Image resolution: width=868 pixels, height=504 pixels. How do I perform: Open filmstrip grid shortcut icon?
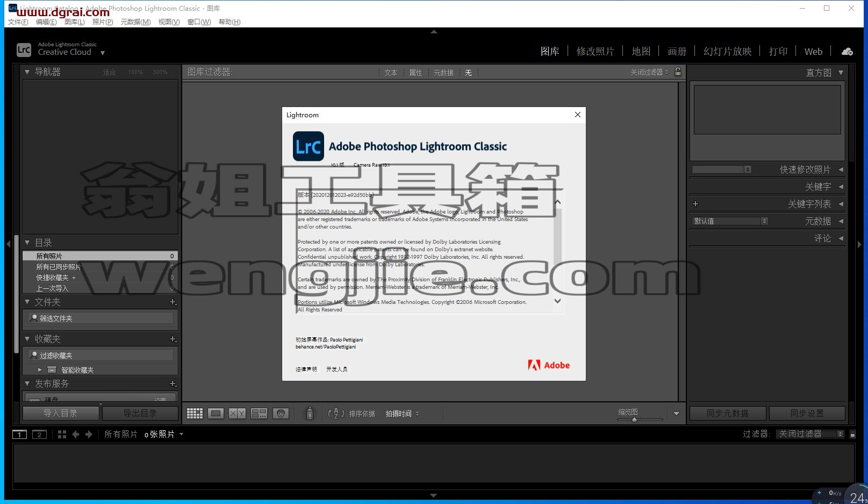point(62,434)
